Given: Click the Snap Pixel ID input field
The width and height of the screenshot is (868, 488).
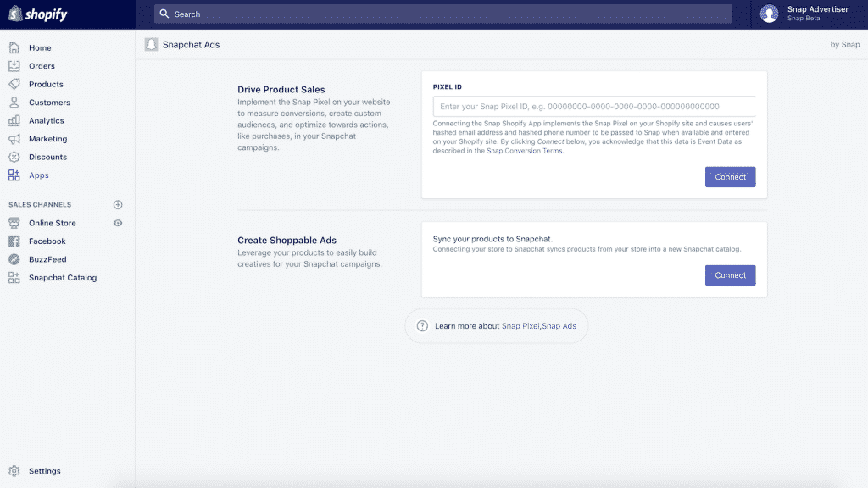Looking at the screenshot, I should (x=593, y=107).
